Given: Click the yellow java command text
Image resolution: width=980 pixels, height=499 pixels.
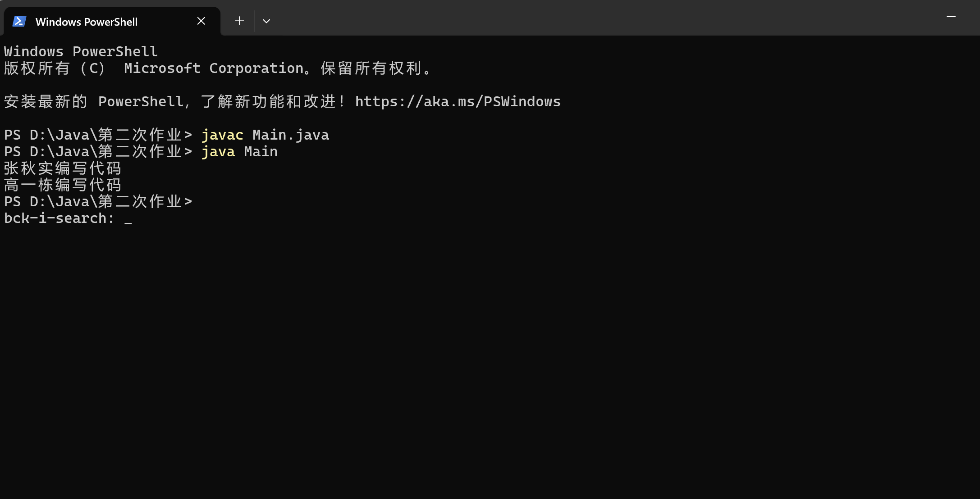Looking at the screenshot, I should point(218,152).
